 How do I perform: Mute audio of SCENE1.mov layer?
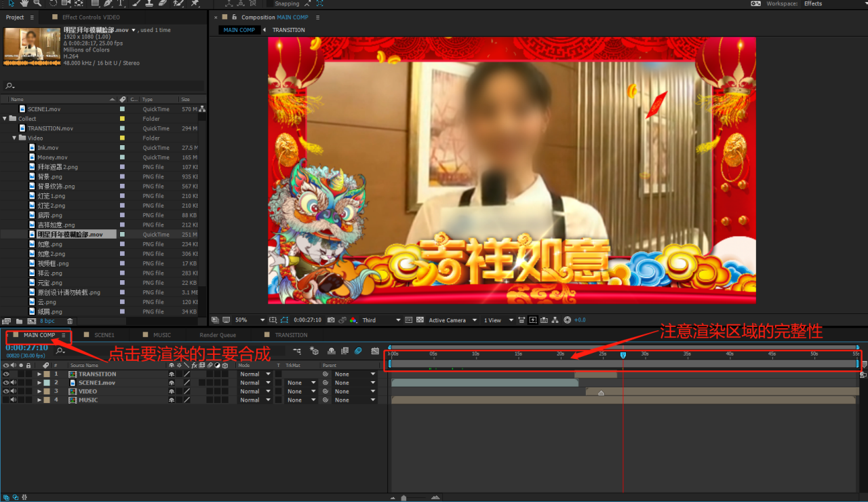coord(14,383)
